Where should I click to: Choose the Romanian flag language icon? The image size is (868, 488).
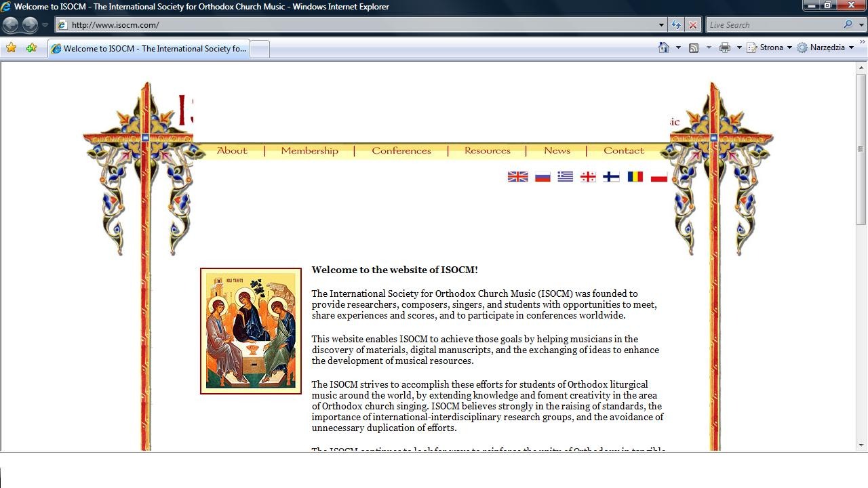(x=635, y=177)
